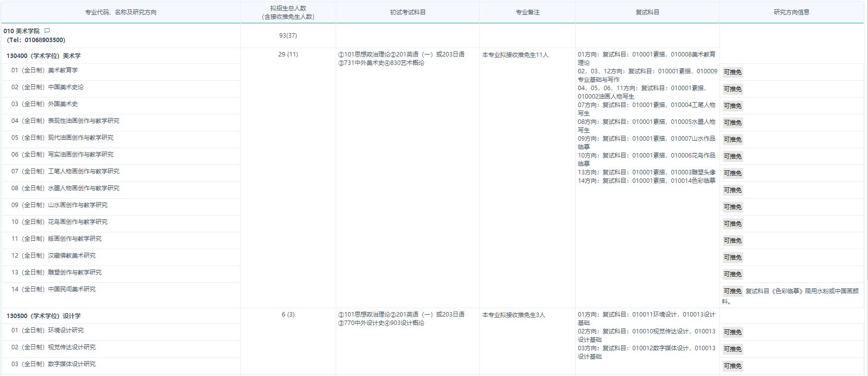Select the 复试科目 column header
This screenshot has width=868, height=376.
[647, 12]
